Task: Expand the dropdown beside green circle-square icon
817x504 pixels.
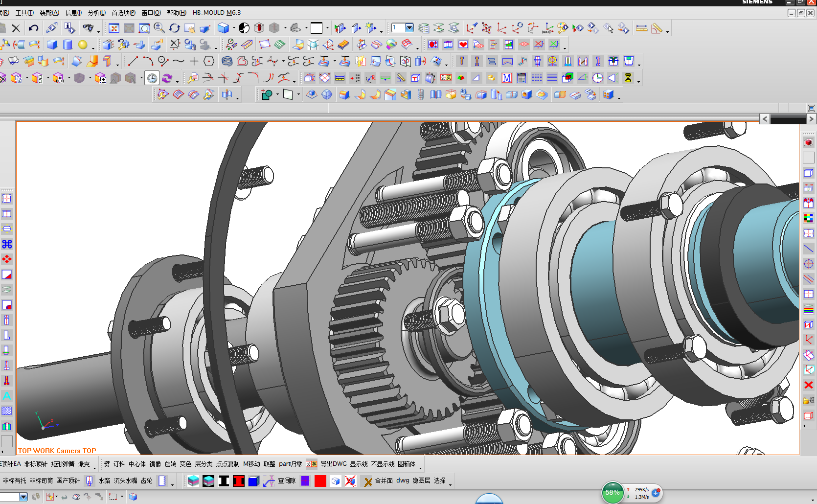Action: [277, 94]
